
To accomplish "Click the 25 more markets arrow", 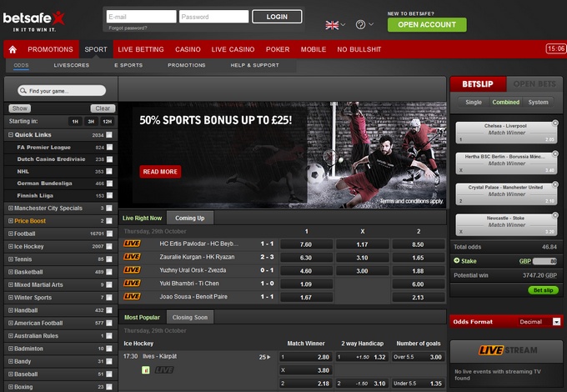I will [264, 357].
